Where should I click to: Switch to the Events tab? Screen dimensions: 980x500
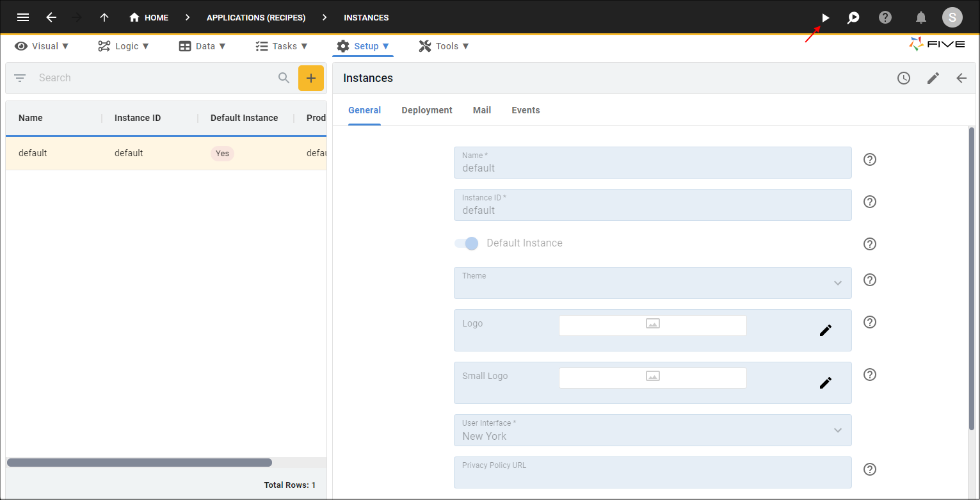click(526, 110)
